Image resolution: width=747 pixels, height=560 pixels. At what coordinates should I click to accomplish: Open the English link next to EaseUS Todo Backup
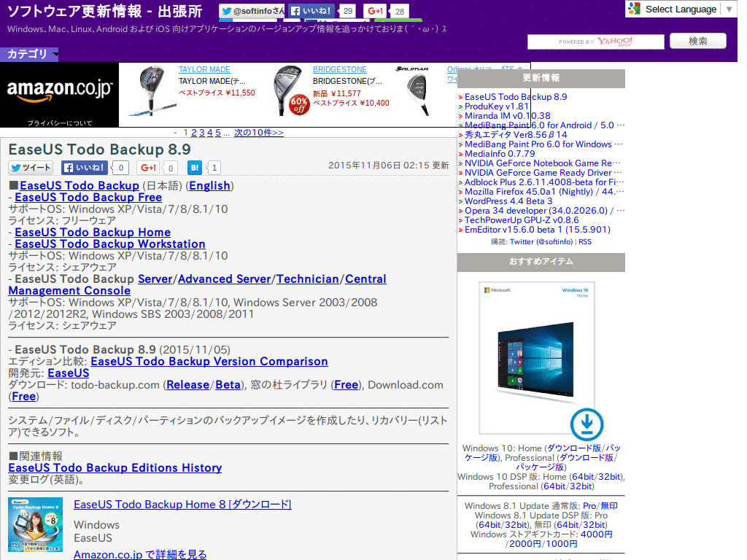209,186
